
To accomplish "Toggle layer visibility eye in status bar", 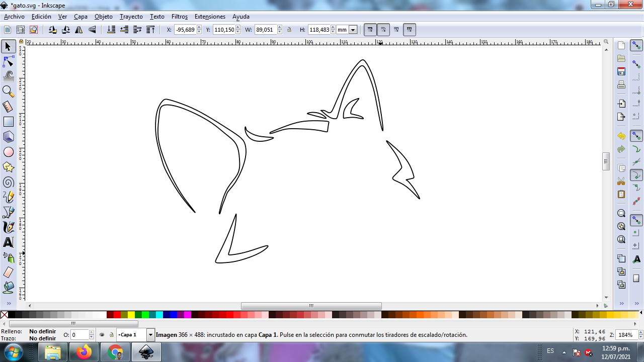I will point(102,334).
